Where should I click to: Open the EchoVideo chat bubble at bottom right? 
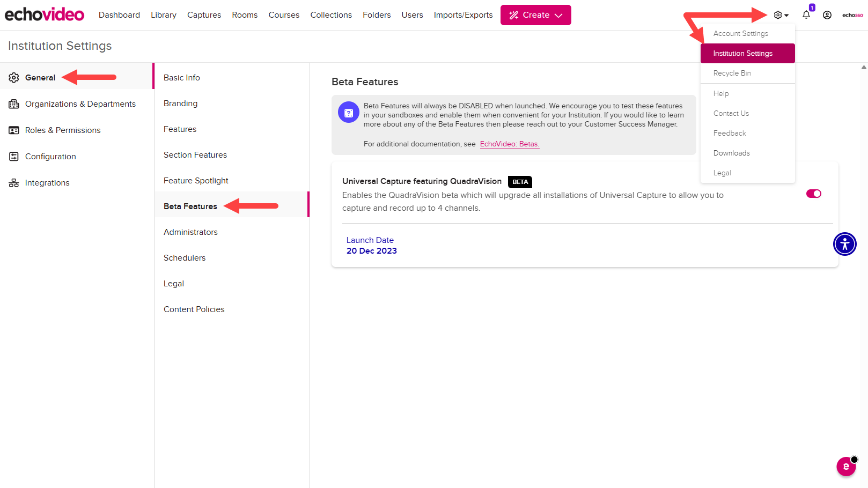[846, 467]
